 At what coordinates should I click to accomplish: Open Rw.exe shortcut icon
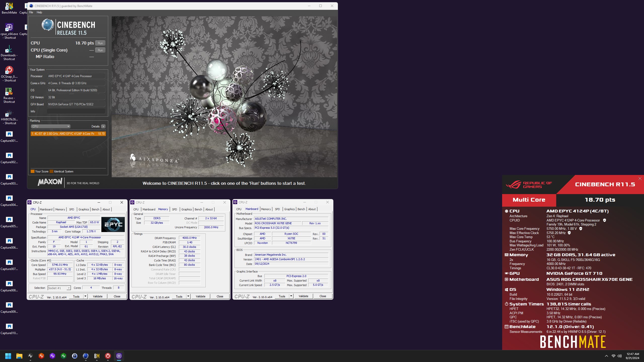point(9,96)
